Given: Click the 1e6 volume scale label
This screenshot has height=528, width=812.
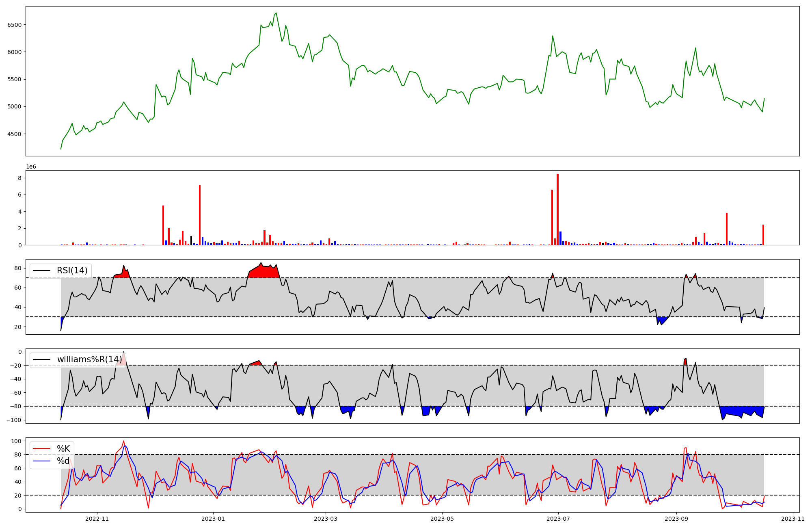Looking at the screenshot, I should 31,167.
